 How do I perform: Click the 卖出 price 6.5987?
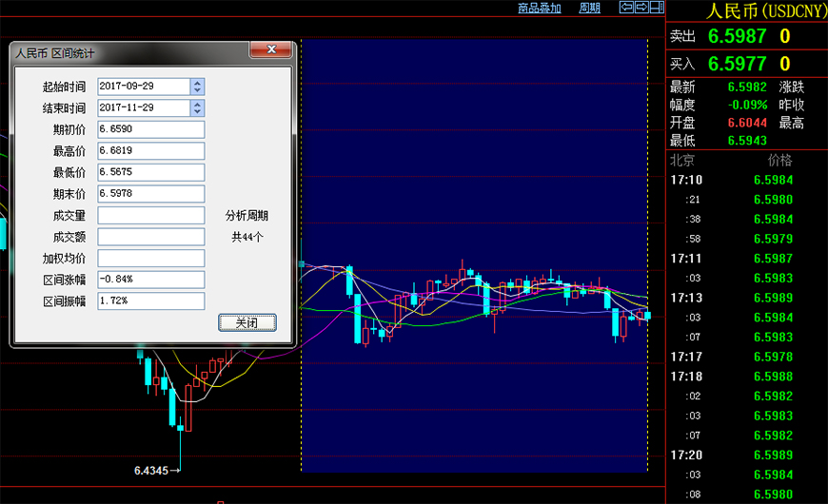click(x=737, y=36)
